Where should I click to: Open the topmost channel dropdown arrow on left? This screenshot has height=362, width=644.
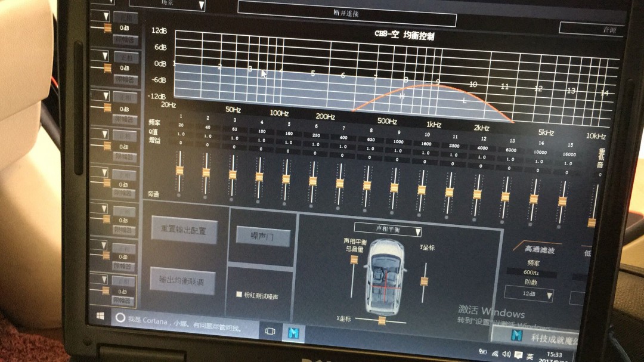[106, 17]
